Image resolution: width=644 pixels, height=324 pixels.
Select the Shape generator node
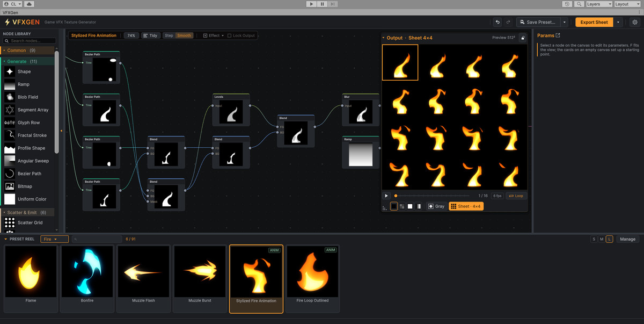point(28,71)
